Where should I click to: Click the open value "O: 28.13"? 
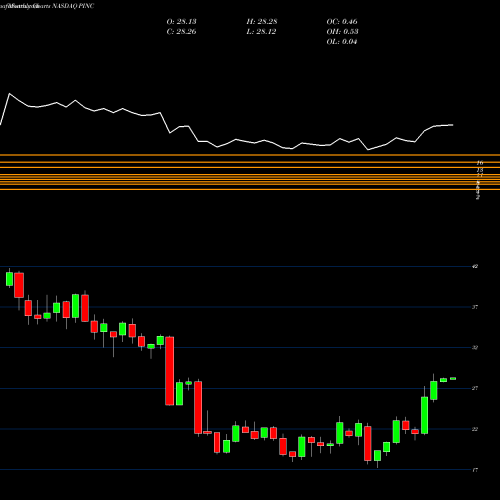click(x=181, y=22)
